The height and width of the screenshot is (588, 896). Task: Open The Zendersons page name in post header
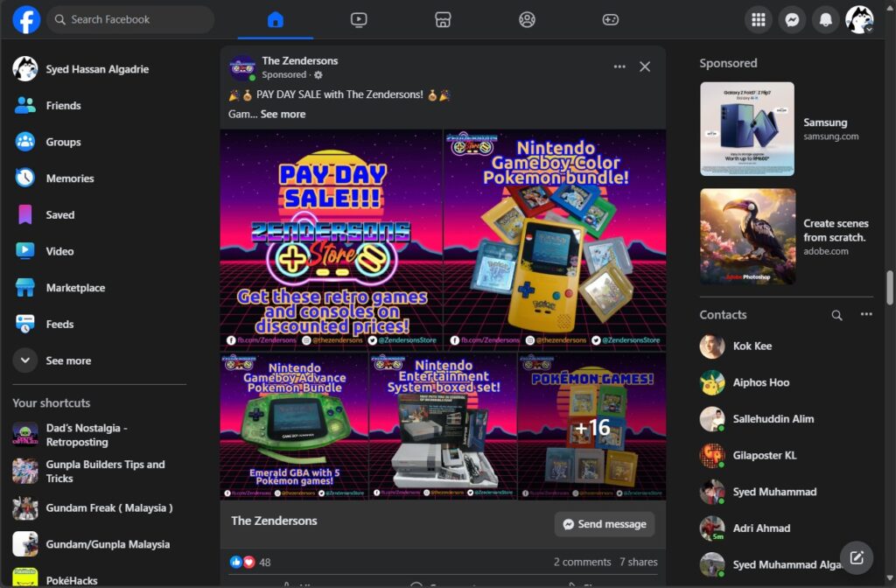[x=299, y=60]
